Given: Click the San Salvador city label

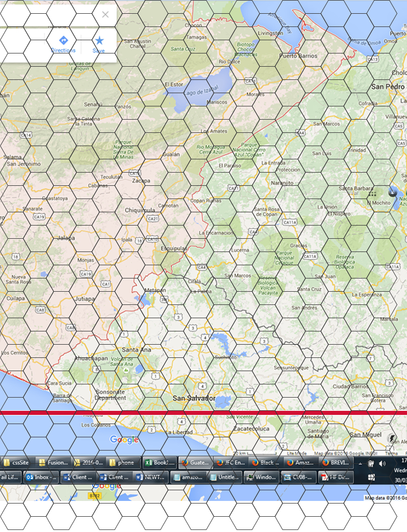Looking at the screenshot, I should (194, 398).
